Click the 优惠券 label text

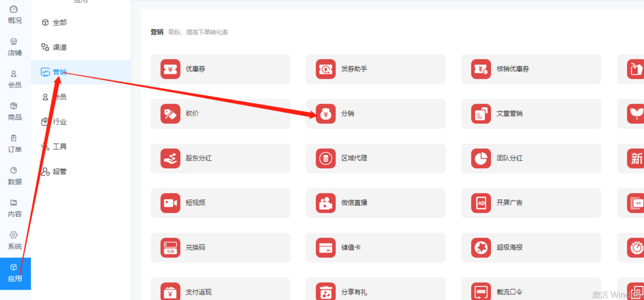tap(195, 69)
